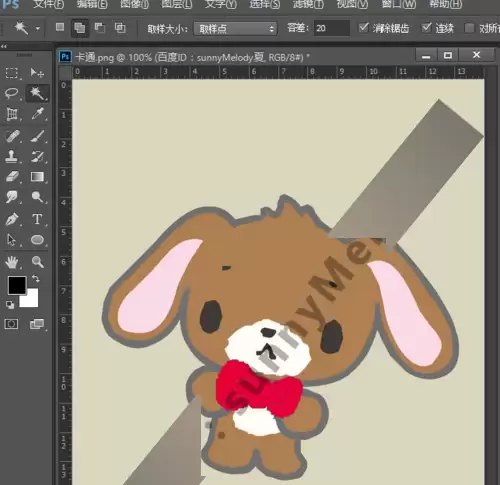This screenshot has width=500, height=485.
Task: Open the tool preset picker arrow
Action: pos(38,29)
